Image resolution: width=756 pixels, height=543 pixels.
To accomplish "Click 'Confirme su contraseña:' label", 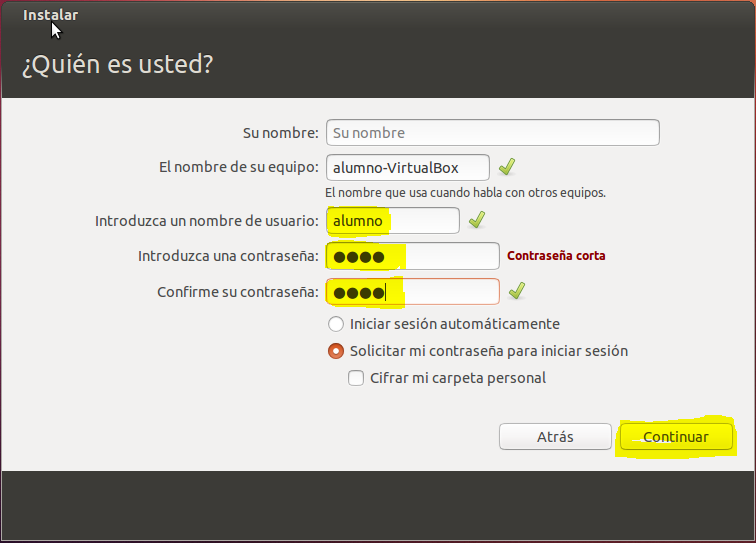I will pyautogui.click(x=238, y=292).
